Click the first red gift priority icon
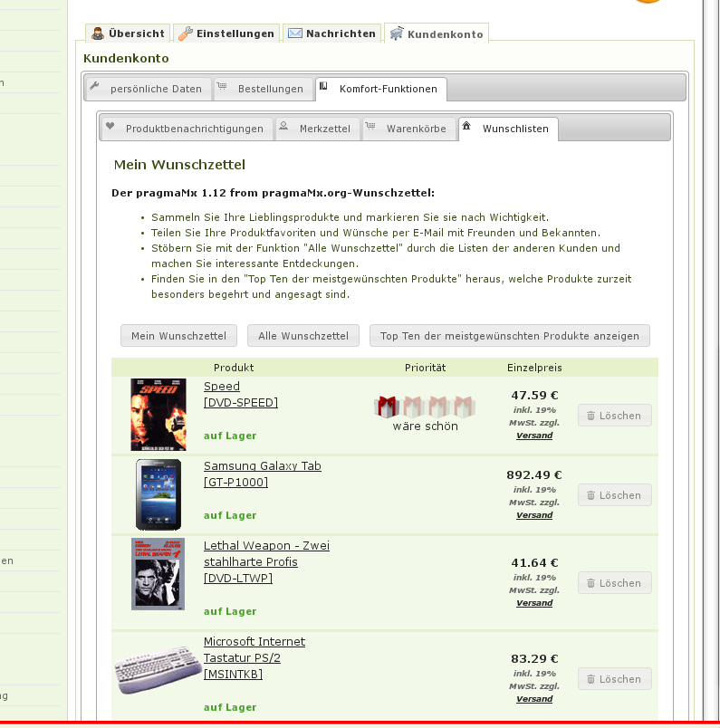The width and height of the screenshot is (720, 728). tap(387, 407)
